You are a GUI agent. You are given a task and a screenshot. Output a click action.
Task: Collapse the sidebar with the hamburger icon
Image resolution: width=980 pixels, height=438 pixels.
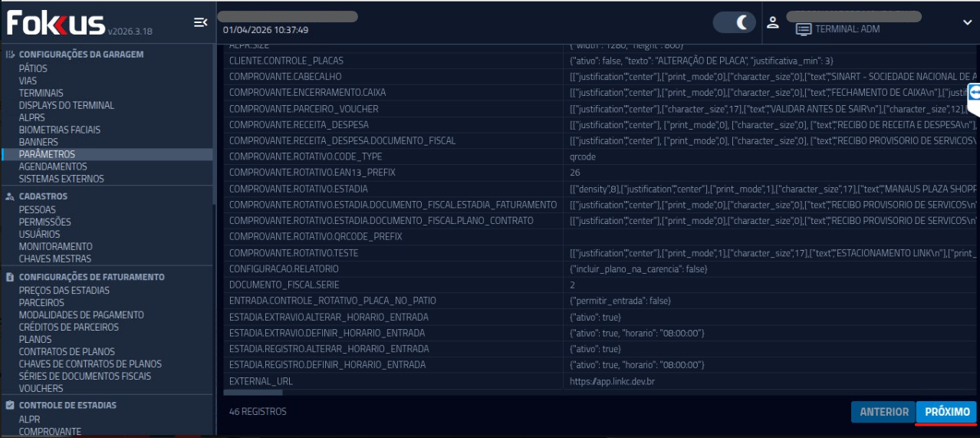[200, 22]
